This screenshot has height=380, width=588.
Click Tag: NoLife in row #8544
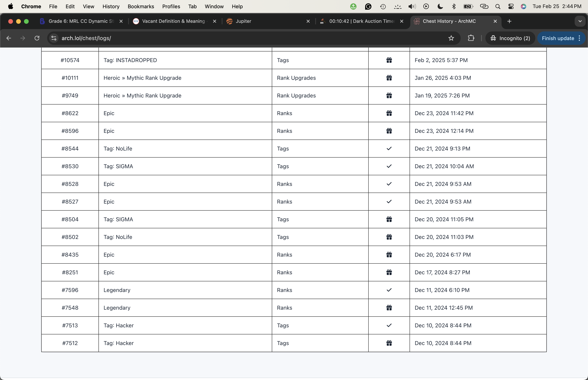click(x=118, y=149)
